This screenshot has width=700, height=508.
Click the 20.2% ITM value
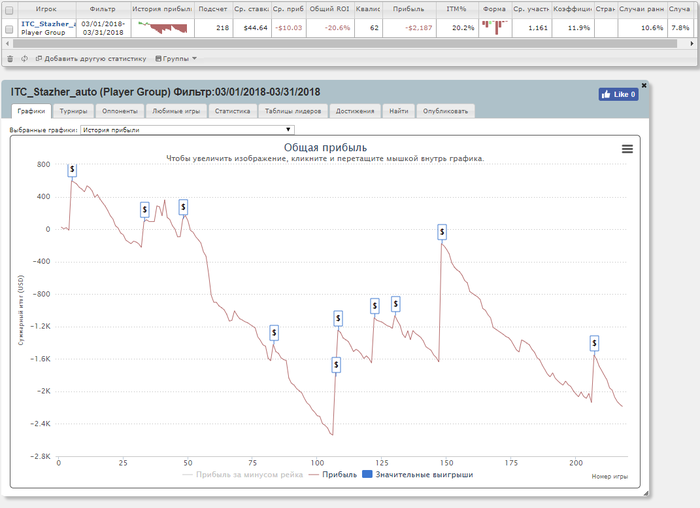[463, 28]
